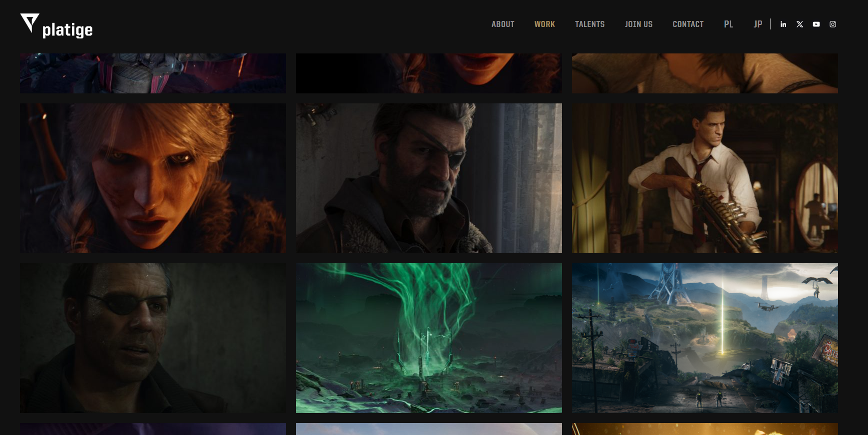Screen dimensions: 868x435
Task: Open Platige LinkedIn page icon
Action: pos(783,24)
